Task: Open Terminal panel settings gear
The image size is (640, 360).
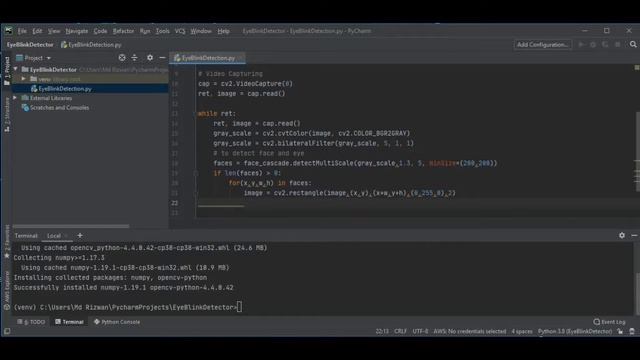Action: pos(622,236)
